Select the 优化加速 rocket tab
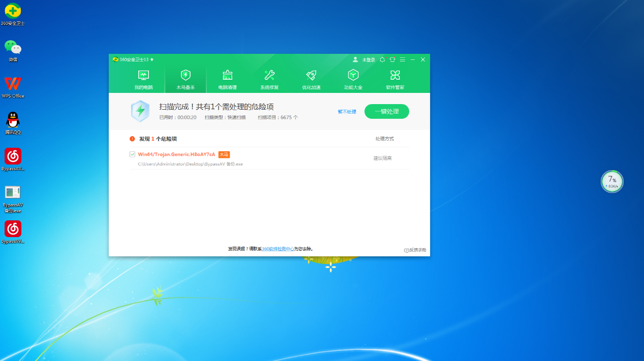Image resolution: width=644 pixels, height=361 pixels. click(x=311, y=80)
